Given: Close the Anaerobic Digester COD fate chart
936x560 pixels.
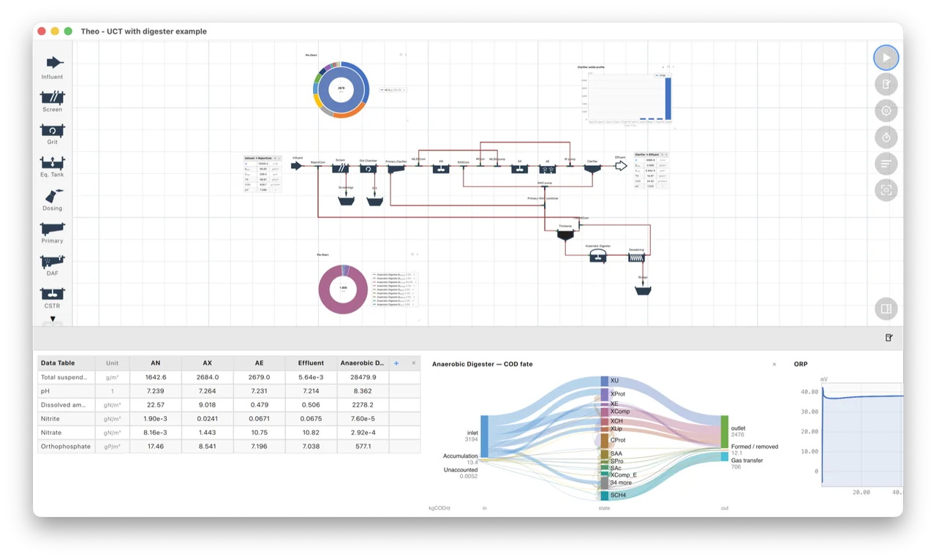Looking at the screenshot, I should point(774,364).
